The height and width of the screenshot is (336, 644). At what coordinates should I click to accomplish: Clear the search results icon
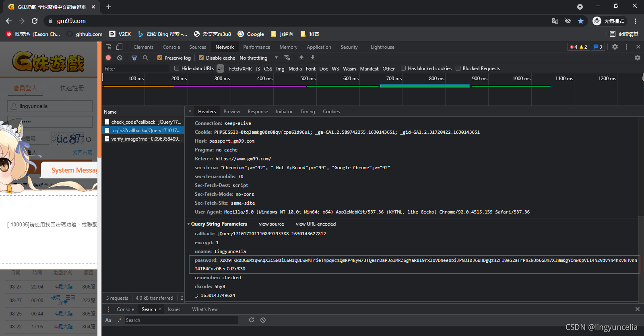(263, 320)
